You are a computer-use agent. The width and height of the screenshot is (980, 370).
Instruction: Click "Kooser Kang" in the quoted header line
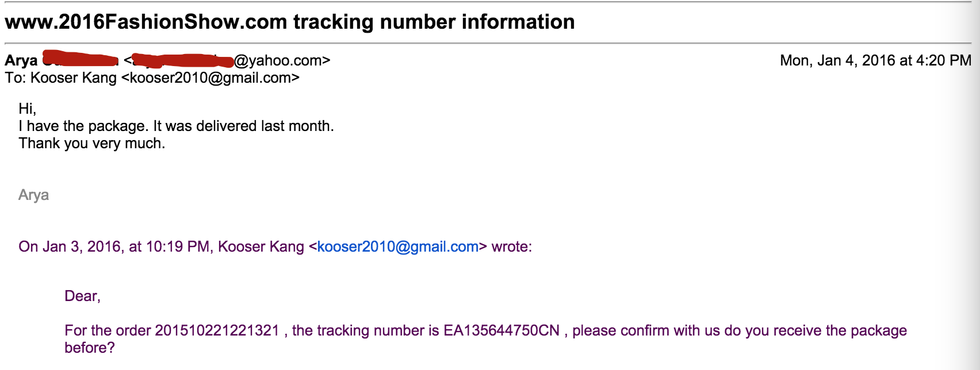coord(261,246)
